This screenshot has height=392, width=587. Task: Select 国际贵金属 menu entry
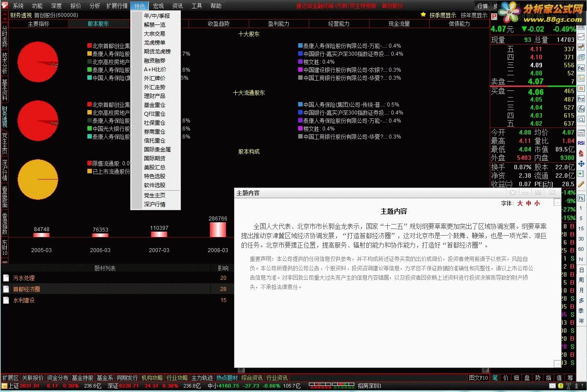(x=157, y=150)
